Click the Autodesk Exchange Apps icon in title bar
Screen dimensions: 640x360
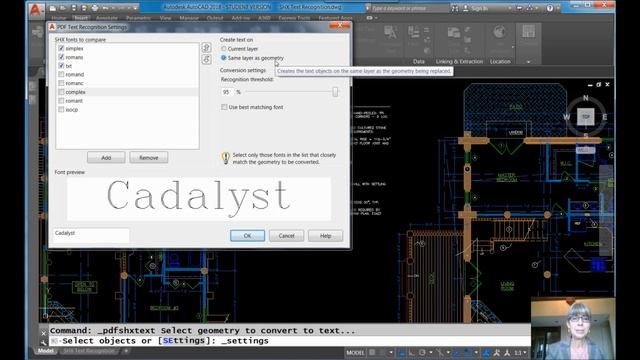pos(519,8)
